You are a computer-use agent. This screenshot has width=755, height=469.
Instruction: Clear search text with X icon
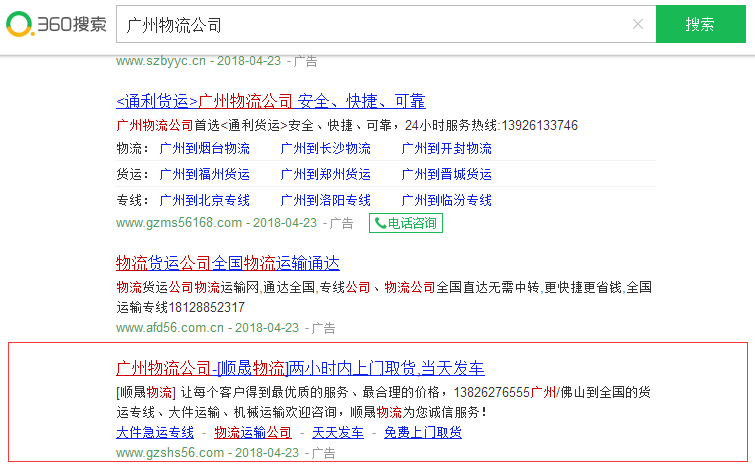638,24
